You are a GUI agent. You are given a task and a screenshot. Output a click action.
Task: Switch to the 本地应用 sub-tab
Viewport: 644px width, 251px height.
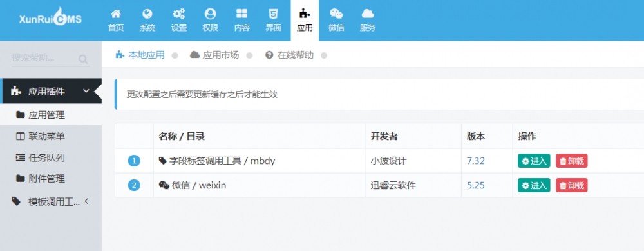click(x=140, y=55)
